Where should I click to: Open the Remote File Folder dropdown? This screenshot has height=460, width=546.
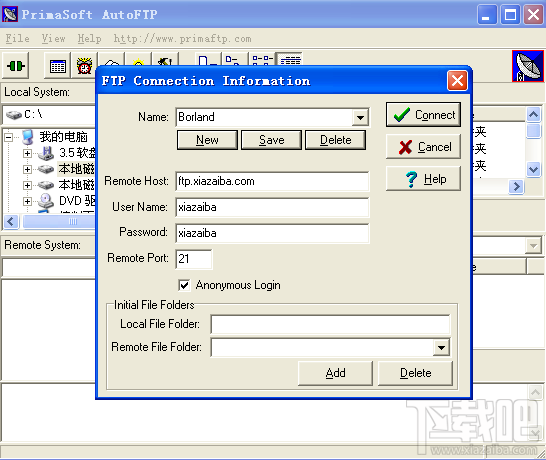(x=441, y=347)
